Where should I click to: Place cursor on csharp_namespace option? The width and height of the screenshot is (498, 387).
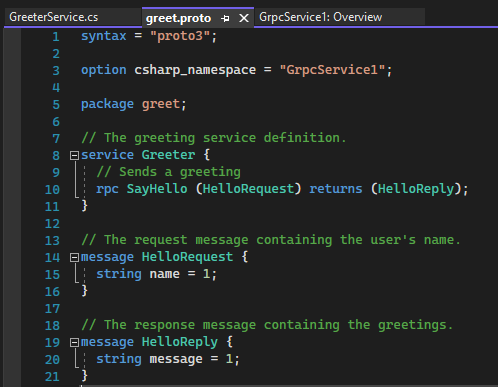tap(195, 70)
